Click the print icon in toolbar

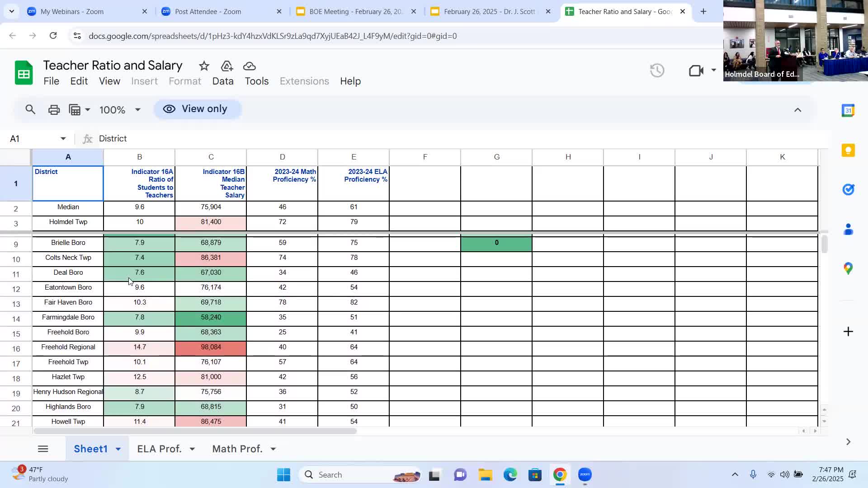(x=54, y=110)
